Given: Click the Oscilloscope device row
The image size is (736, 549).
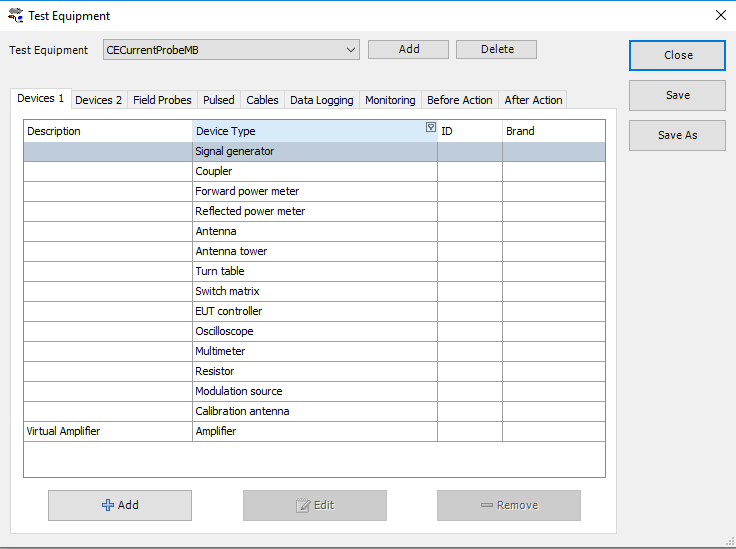Looking at the screenshot, I should pos(314,332).
